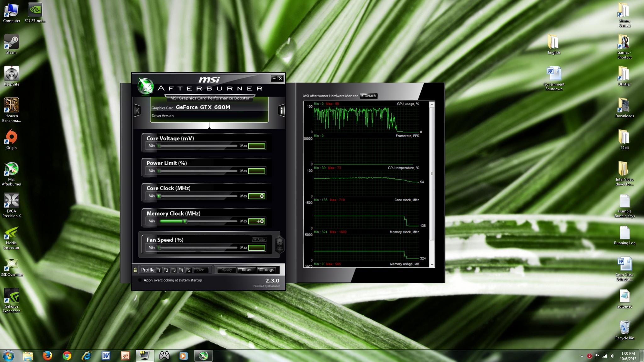Select profile slot 3
The width and height of the screenshot is (644, 362).
(x=174, y=270)
